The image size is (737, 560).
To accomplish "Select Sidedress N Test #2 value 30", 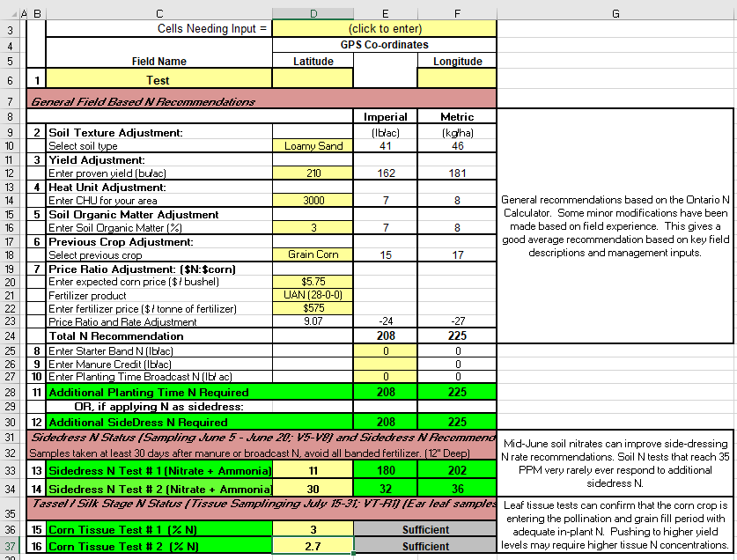I will (x=313, y=489).
